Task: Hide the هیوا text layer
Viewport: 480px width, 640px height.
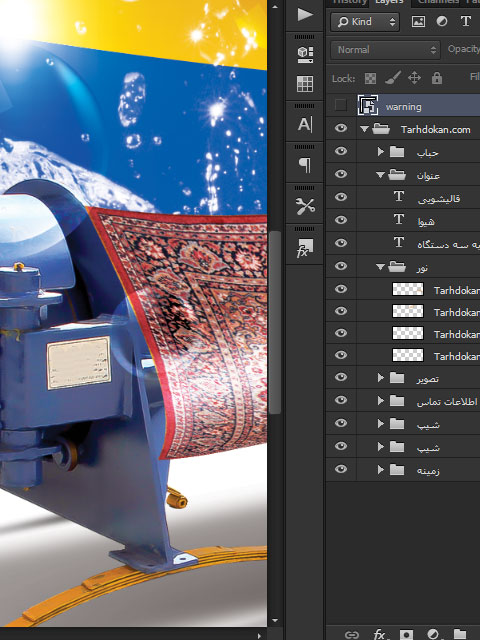Action: (x=341, y=220)
